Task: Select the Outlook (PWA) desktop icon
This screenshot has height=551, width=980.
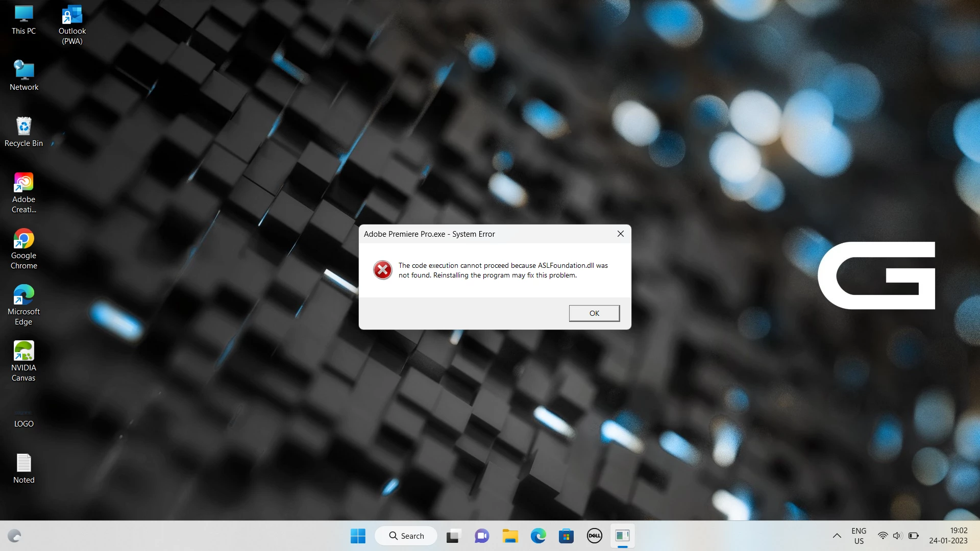Action: 72,15
